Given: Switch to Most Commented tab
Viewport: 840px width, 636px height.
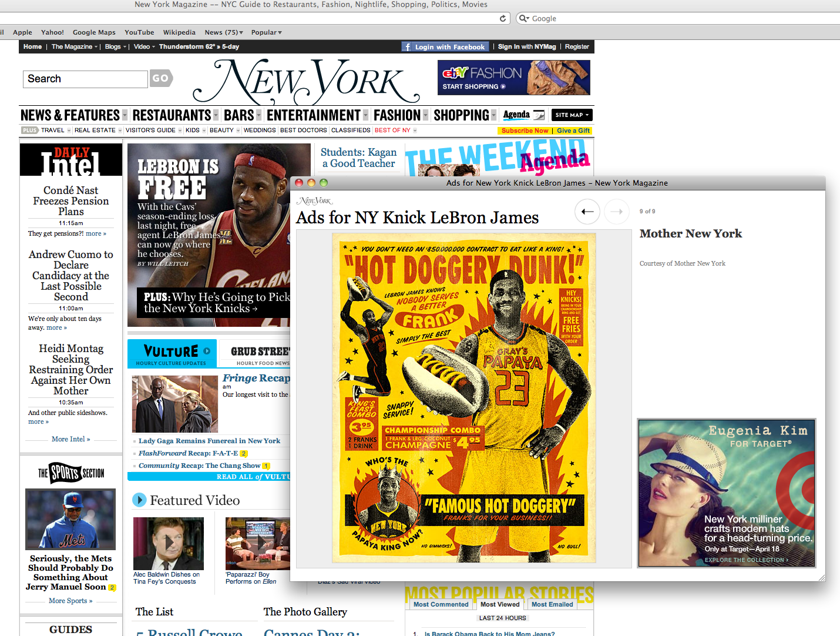Looking at the screenshot, I should click(441, 604).
